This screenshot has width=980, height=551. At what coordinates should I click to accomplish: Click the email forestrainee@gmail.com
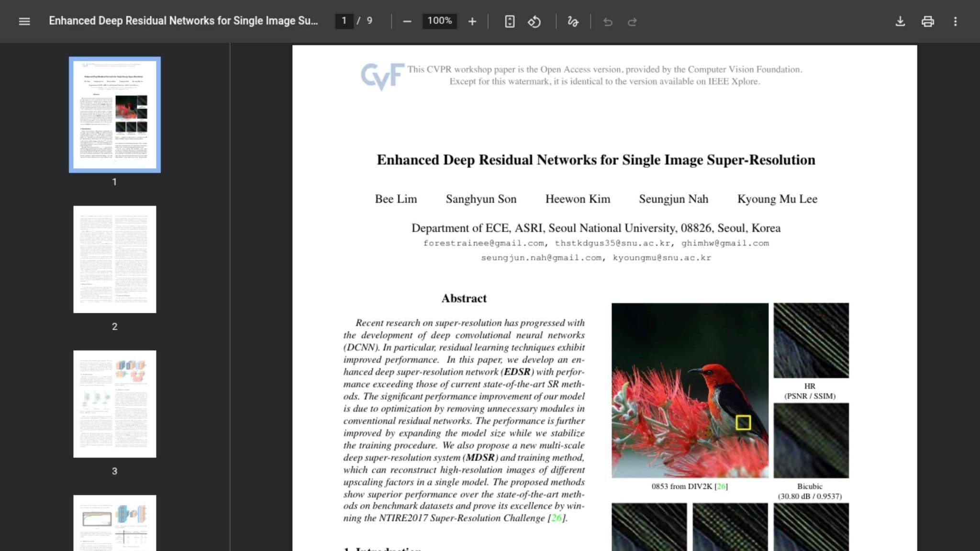point(484,243)
